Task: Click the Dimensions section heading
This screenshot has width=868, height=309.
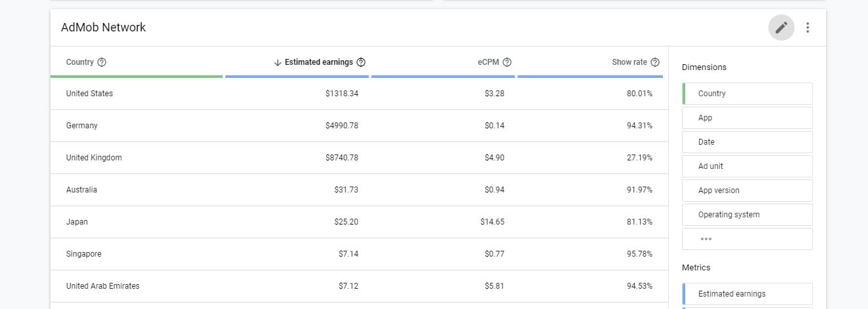Action: [x=704, y=67]
